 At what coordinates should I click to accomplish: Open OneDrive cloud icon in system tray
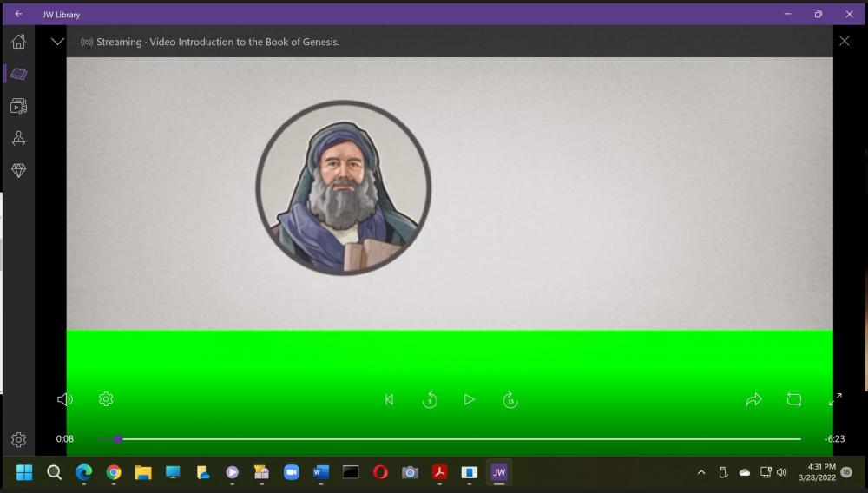pos(745,472)
